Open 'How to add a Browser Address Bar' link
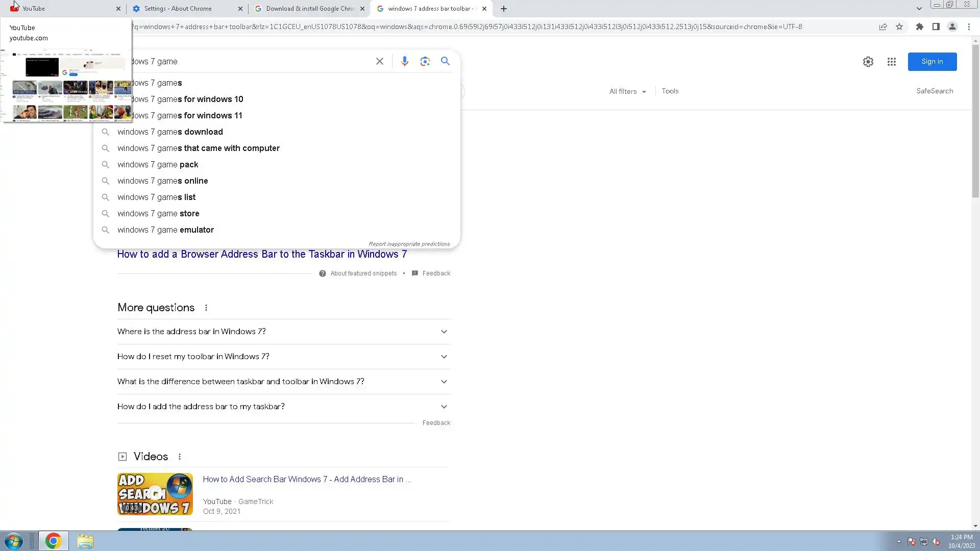 click(262, 254)
